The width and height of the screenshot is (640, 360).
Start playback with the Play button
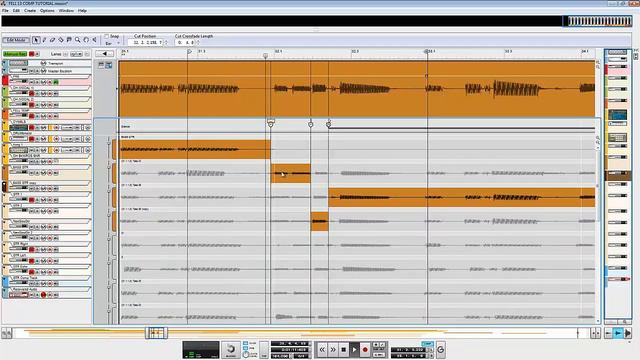tap(354, 349)
